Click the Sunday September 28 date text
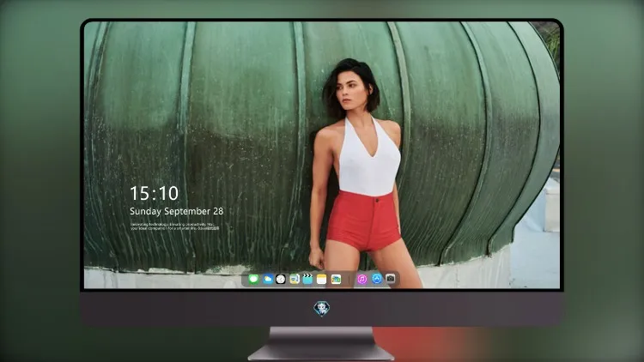This screenshot has width=644, height=362. pyautogui.click(x=177, y=211)
